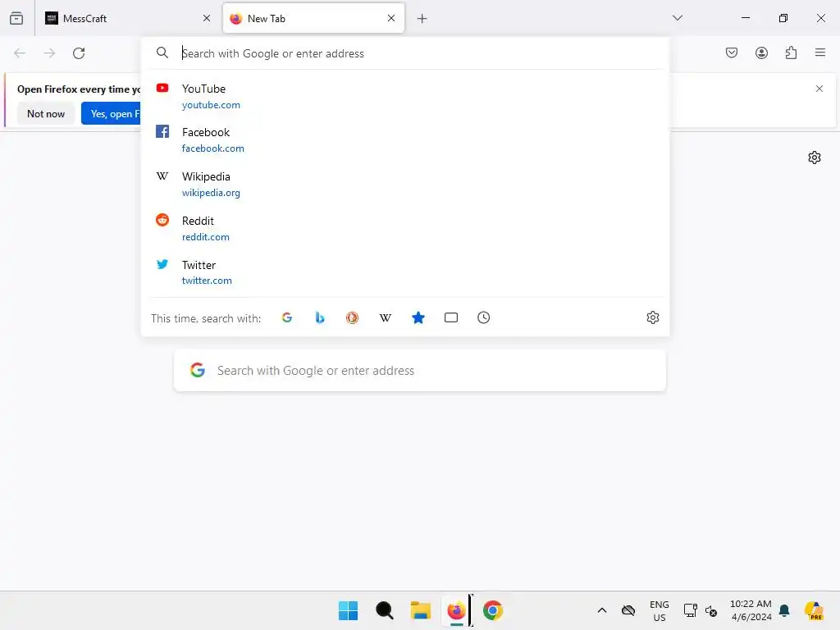Open the Firefox View icon

pyautogui.click(x=16, y=18)
